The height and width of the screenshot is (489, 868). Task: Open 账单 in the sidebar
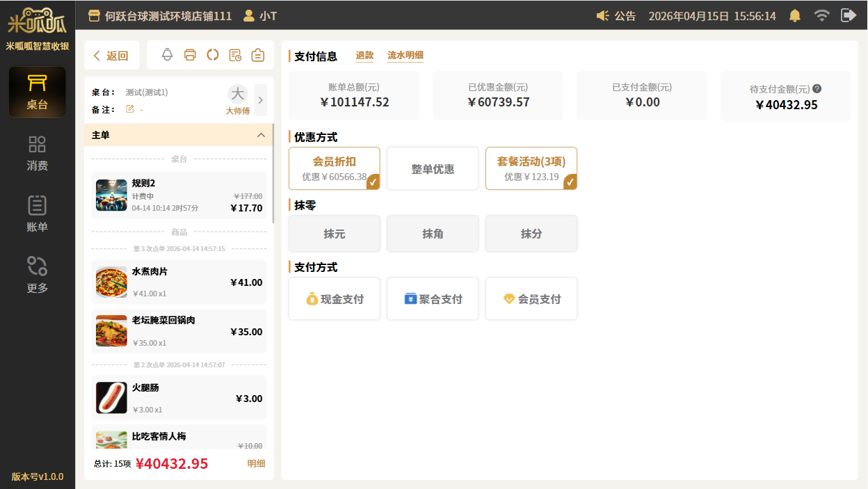tap(38, 214)
